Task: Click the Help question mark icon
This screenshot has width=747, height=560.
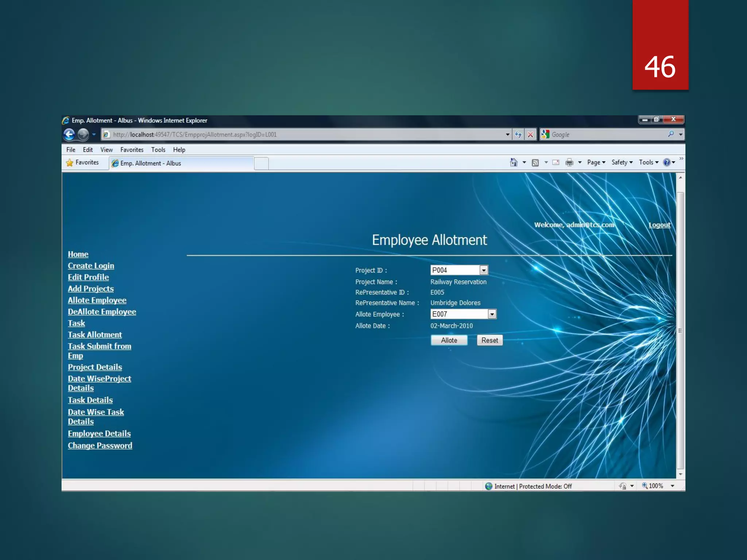Action: tap(666, 163)
